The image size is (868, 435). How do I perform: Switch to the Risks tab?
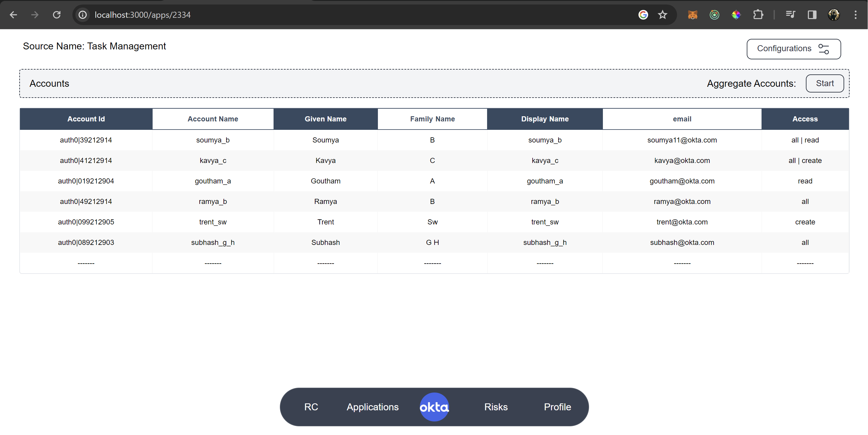point(496,406)
